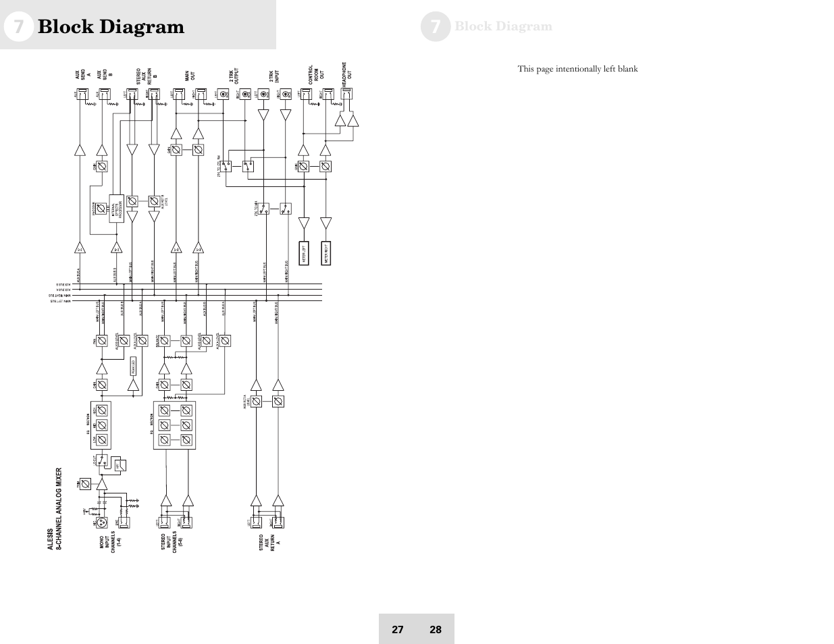This screenshot has height=644, width=834.
Task: Click the stereo channel BALANCE knob
Action: pyautogui.click(x=164, y=340)
